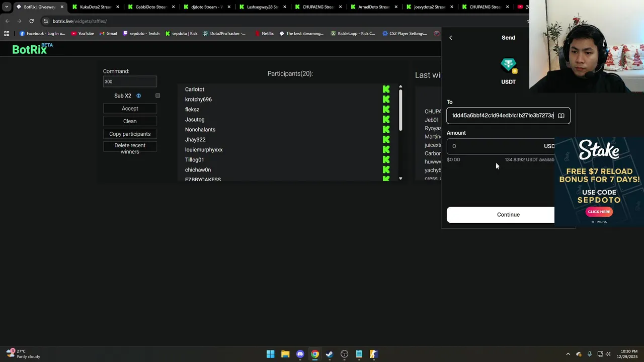
Task: Open the CS2 Player Settings bookmark
Action: (405, 34)
